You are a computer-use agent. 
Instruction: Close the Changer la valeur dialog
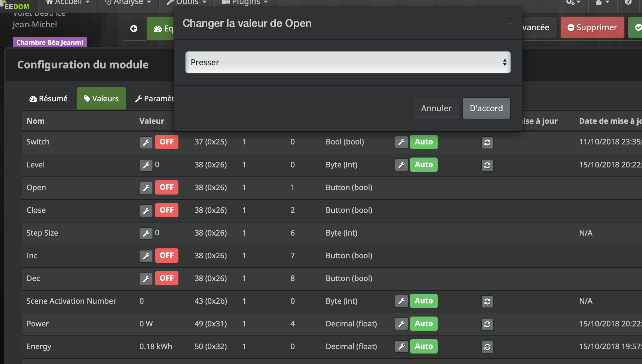tap(510, 22)
